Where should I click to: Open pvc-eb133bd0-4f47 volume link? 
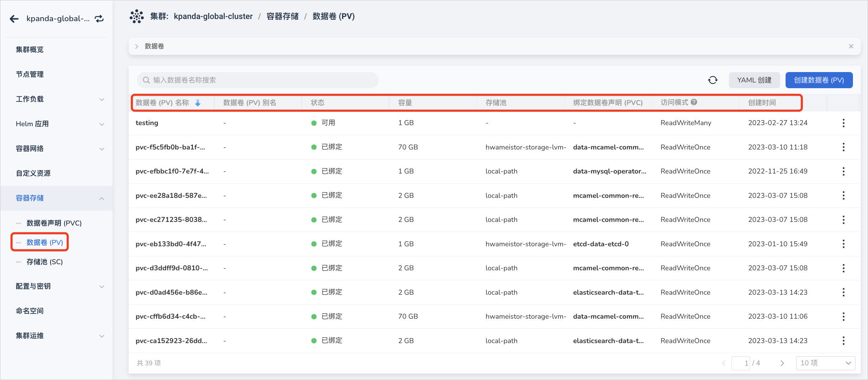(x=171, y=244)
